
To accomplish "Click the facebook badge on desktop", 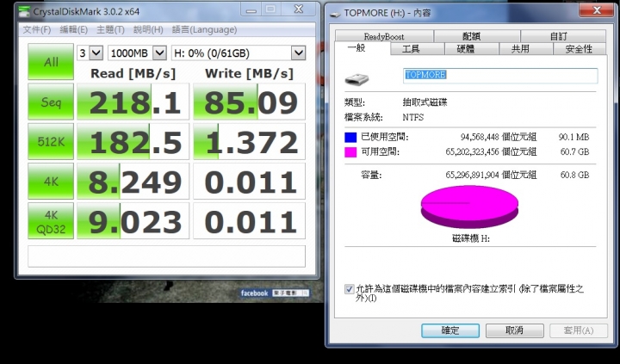I will [275, 293].
